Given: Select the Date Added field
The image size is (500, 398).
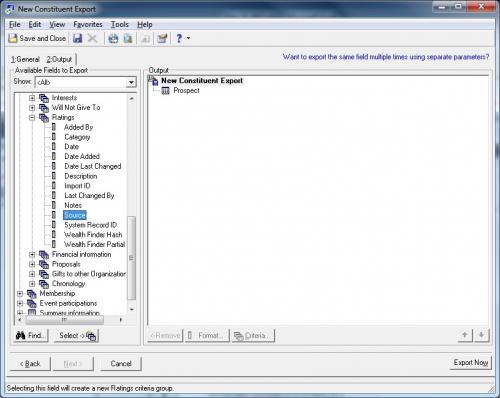Looking at the screenshot, I should pyautogui.click(x=82, y=156).
